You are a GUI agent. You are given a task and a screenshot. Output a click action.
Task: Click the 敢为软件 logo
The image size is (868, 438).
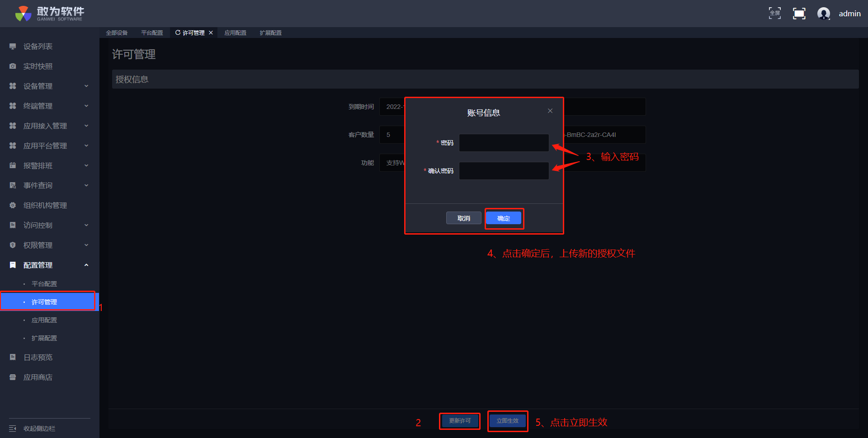[49, 14]
